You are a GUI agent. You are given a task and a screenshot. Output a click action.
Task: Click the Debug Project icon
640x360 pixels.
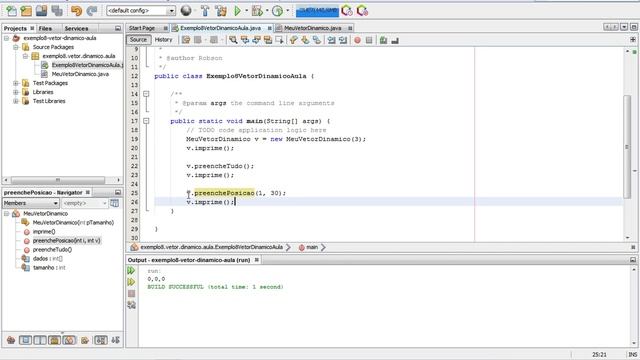(257, 11)
